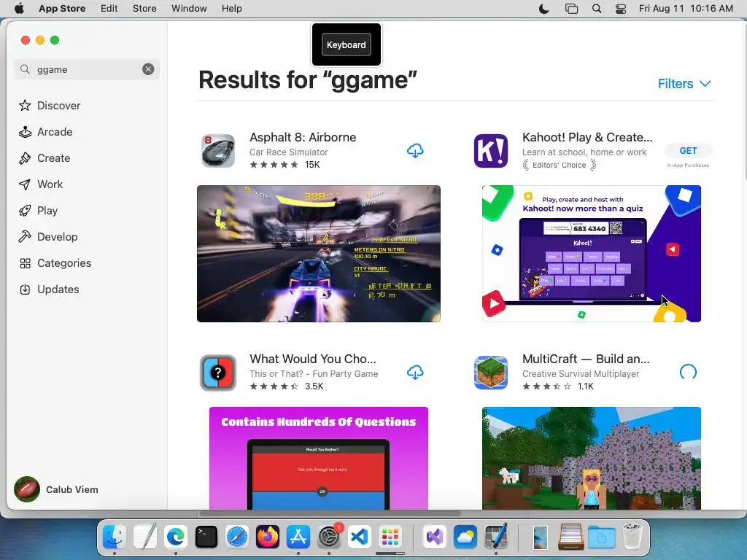Open MultiCraft — Build an... title link
The image size is (747, 560).
pos(586,359)
